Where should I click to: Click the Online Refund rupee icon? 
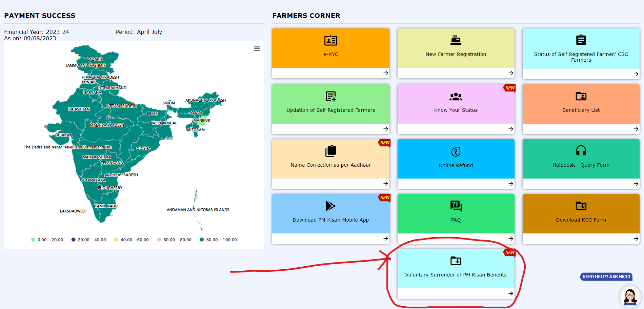click(456, 152)
